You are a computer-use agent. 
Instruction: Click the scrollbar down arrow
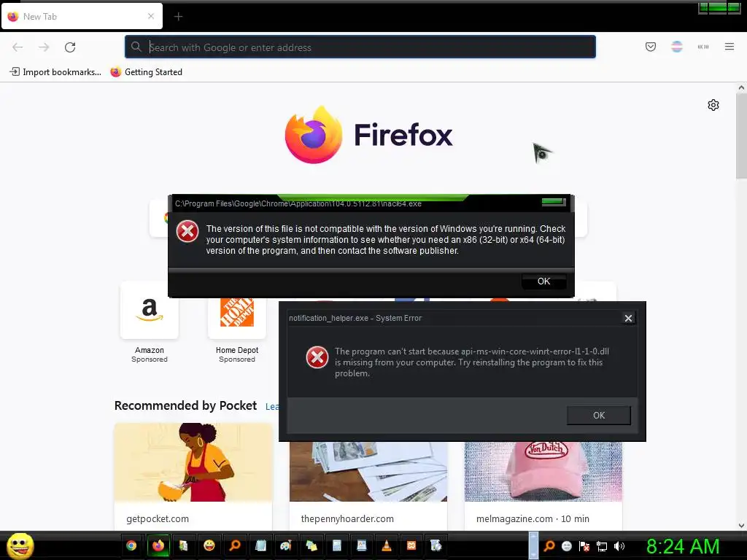pos(741,526)
